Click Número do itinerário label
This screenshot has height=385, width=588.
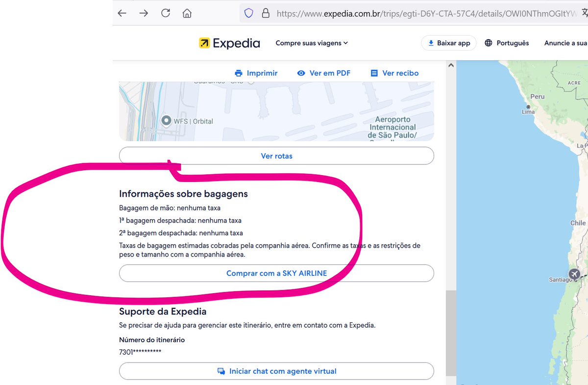[x=152, y=340]
